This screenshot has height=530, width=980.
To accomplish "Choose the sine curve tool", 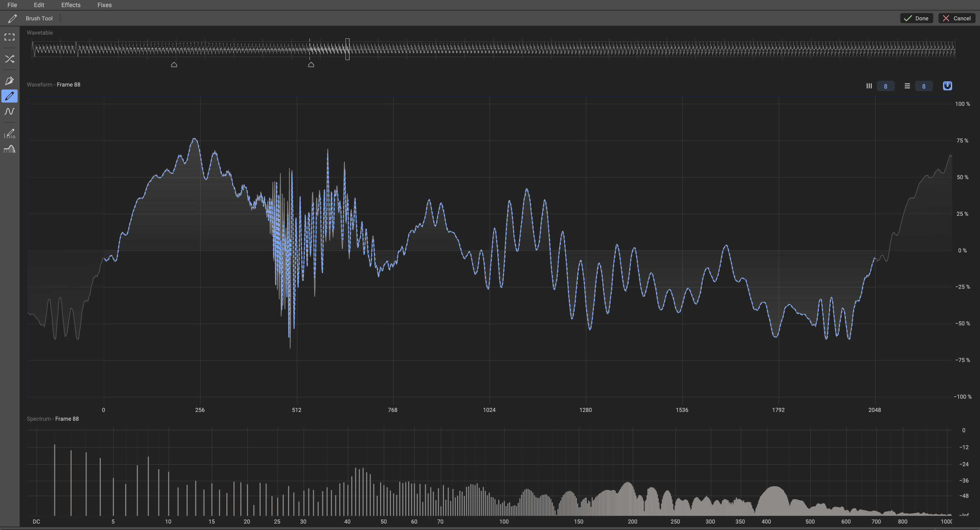I will [x=10, y=112].
